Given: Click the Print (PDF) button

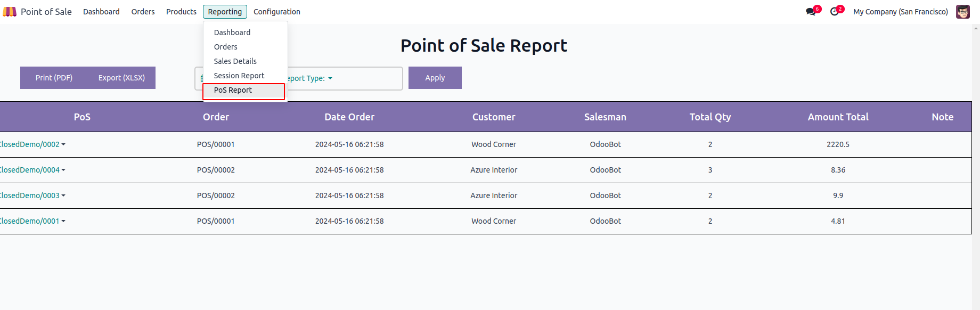Looking at the screenshot, I should click(54, 78).
